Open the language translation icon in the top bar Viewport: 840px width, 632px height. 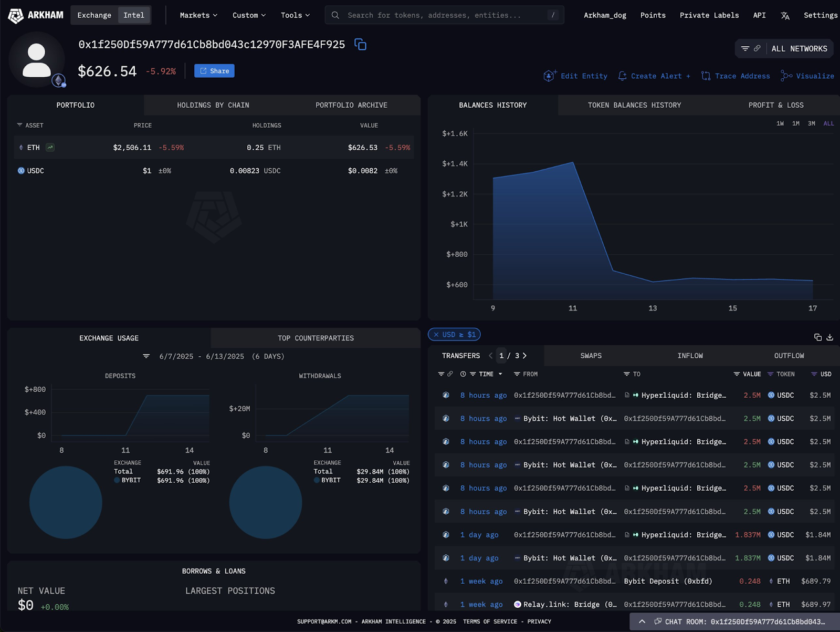[x=785, y=15]
